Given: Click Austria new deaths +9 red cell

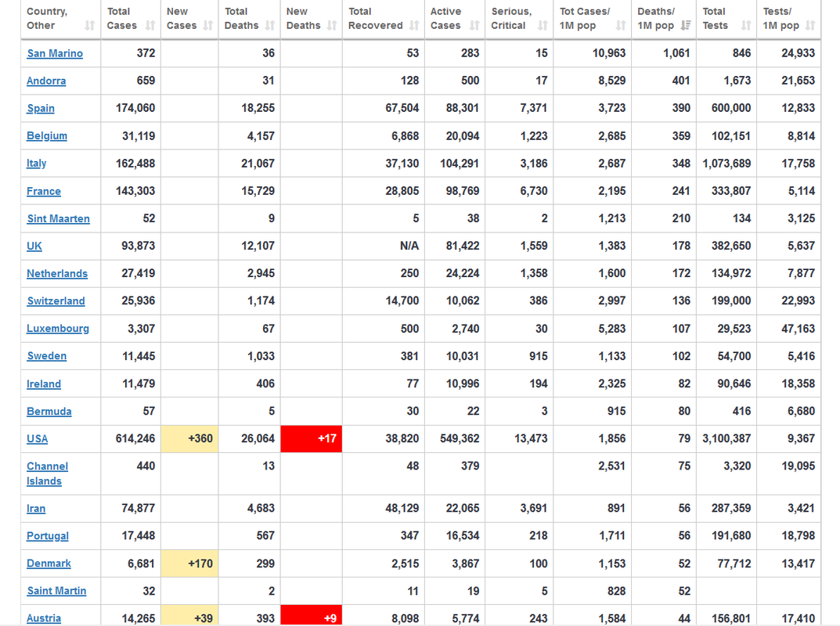Looking at the screenshot, I should click(x=312, y=617).
